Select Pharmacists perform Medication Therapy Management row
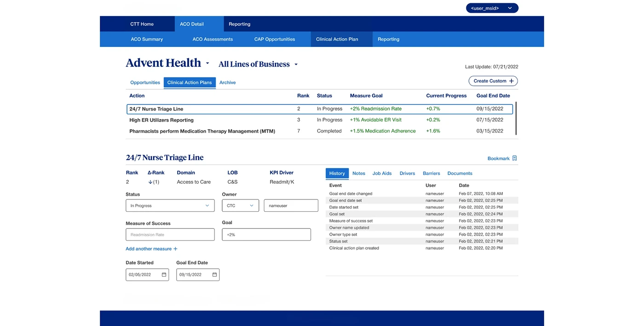The image size is (644, 326). [320, 131]
